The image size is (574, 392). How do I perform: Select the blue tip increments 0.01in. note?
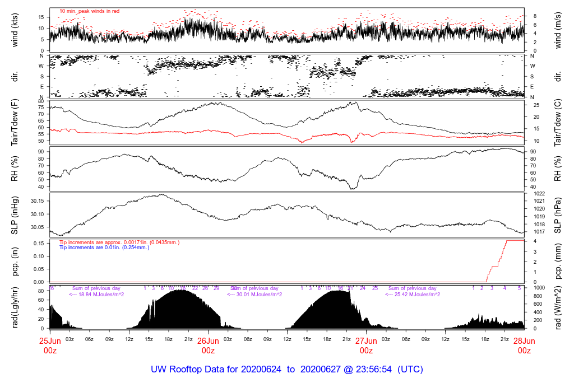[x=104, y=247]
